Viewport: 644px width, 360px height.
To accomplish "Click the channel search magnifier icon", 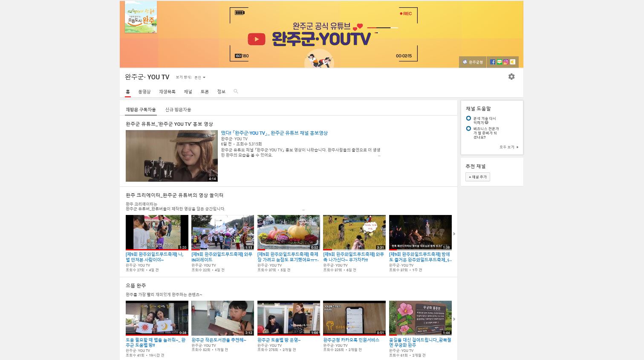I will [236, 91].
